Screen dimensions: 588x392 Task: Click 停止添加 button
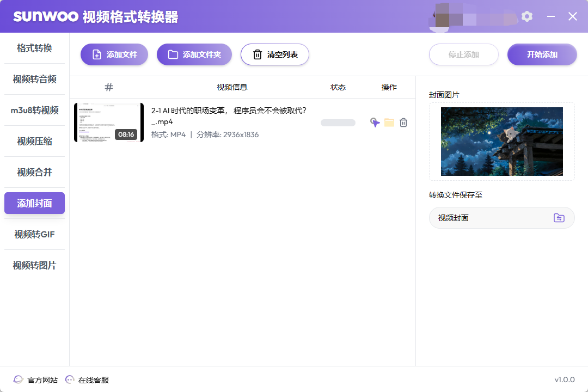(x=464, y=54)
